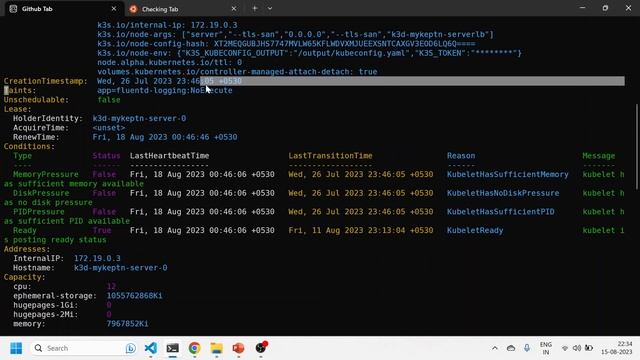Restore down the terminal window
The width and height of the screenshot is (640, 360).
point(605,8)
